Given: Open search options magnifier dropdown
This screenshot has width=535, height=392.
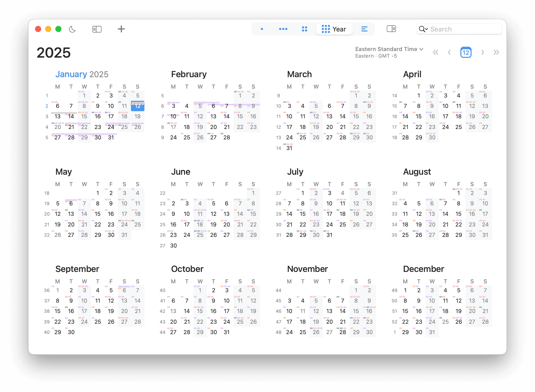Looking at the screenshot, I should pos(423,29).
